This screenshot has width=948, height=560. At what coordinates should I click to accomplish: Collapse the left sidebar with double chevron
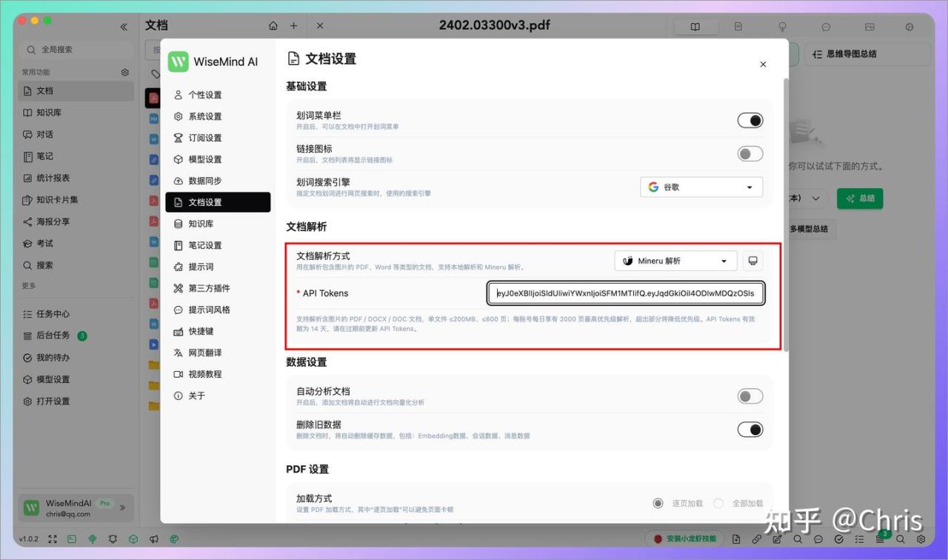point(124,27)
